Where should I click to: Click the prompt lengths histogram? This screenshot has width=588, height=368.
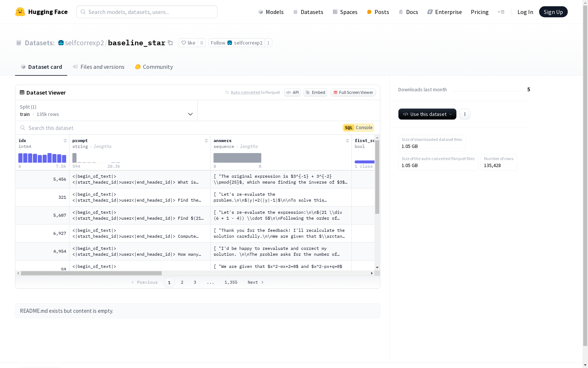click(96, 158)
